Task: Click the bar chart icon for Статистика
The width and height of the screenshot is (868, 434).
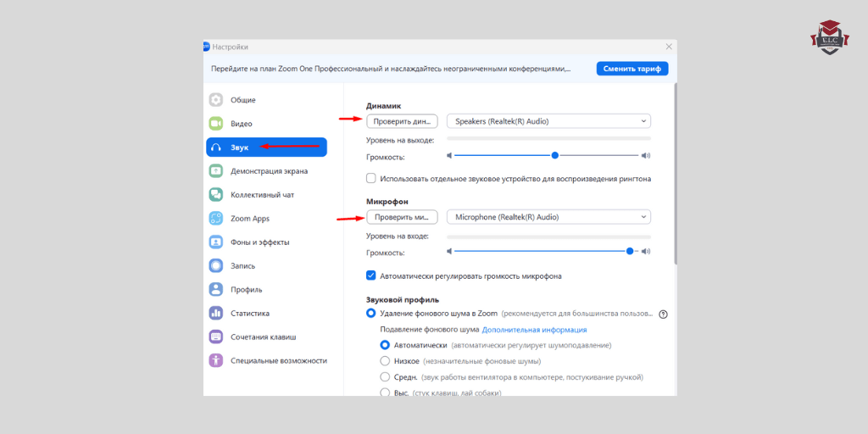Action: 216,313
